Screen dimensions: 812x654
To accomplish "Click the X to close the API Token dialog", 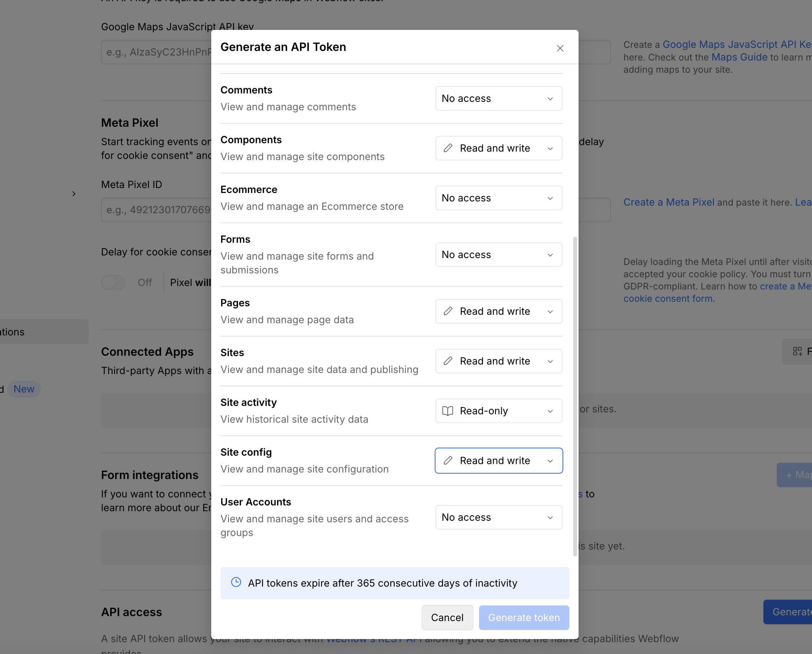I will tap(560, 48).
